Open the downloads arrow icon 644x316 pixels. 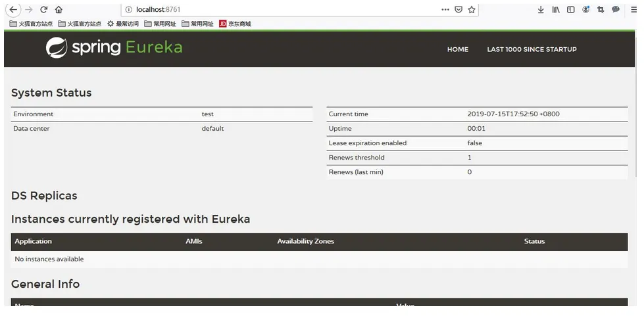pos(541,9)
